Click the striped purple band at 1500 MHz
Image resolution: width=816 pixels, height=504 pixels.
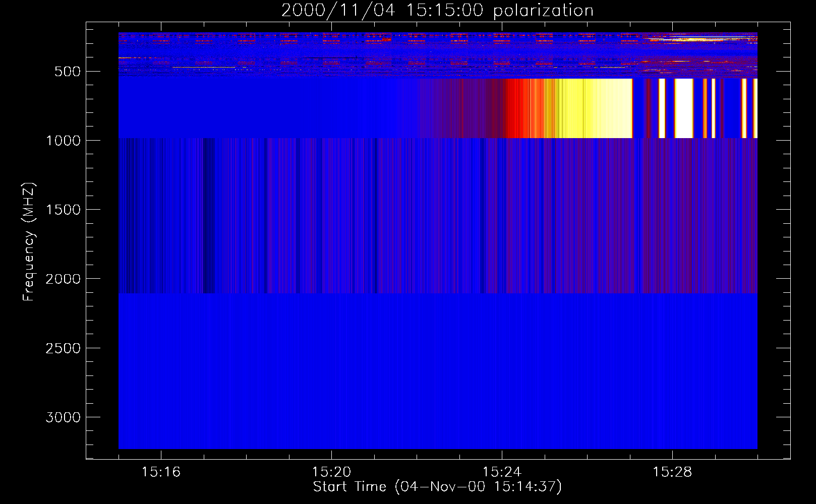pyautogui.click(x=437, y=210)
